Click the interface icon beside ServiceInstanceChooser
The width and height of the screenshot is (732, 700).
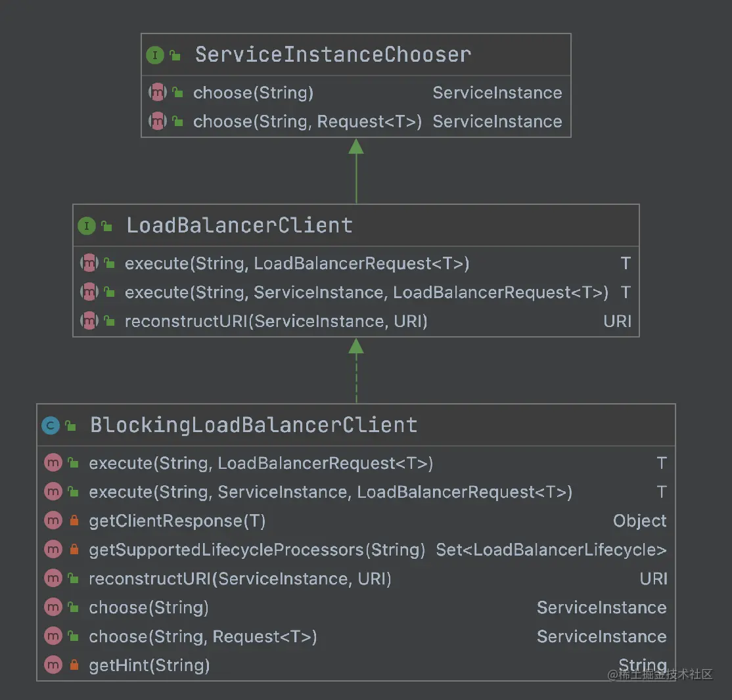[x=154, y=55]
